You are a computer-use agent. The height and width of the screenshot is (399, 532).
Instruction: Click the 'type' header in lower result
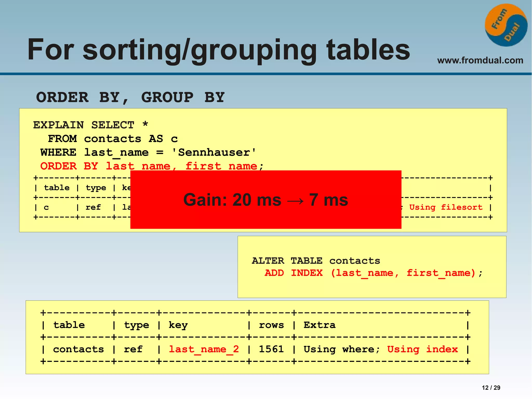pyautogui.click(x=137, y=325)
